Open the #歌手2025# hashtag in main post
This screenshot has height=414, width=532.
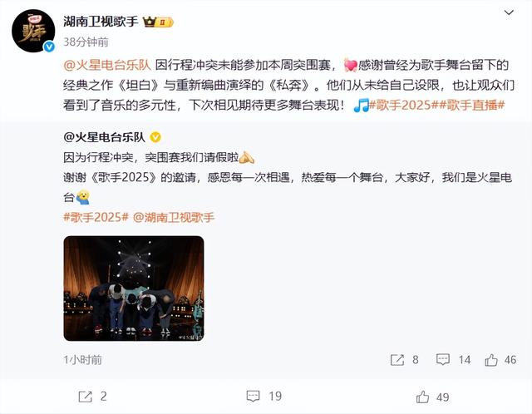click(401, 106)
